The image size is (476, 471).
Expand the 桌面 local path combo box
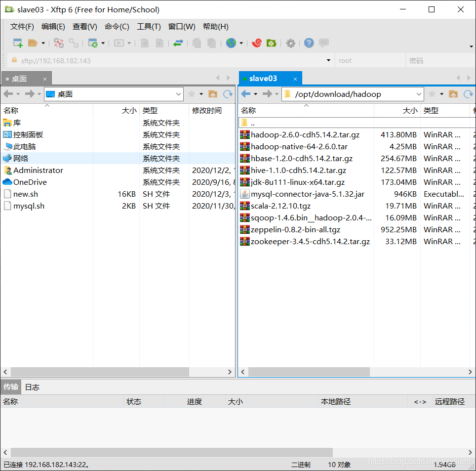click(x=179, y=94)
